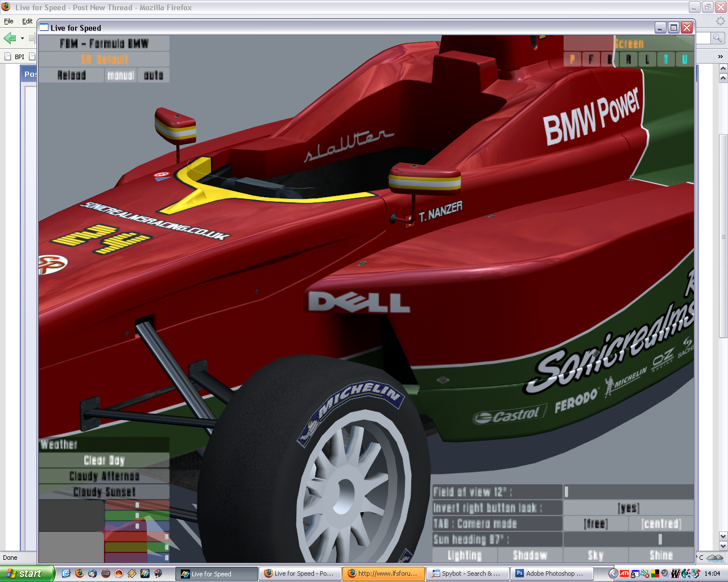
Task: Click the L screen button
Action: click(647, 59)
